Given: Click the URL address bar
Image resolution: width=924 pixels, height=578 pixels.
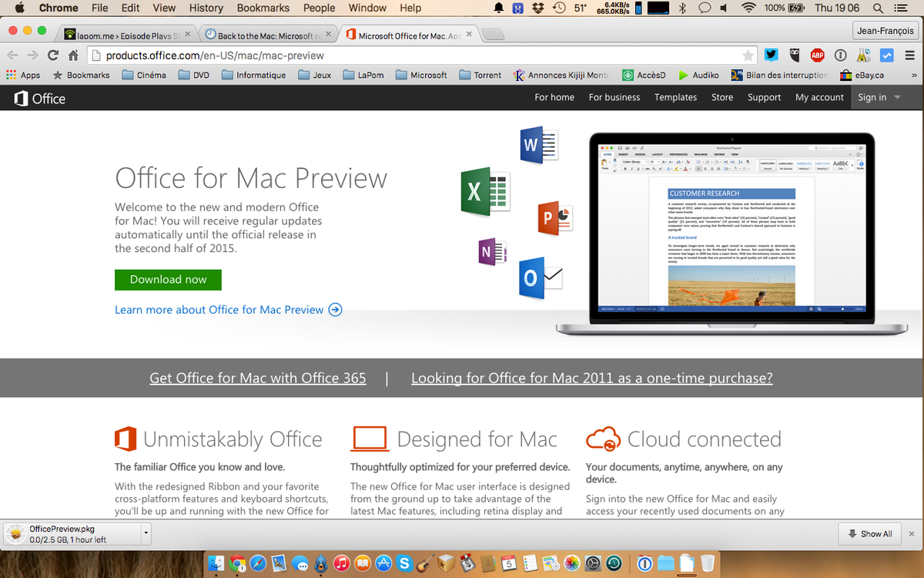Looking at the screenshot, I should [x=422, y=55].
